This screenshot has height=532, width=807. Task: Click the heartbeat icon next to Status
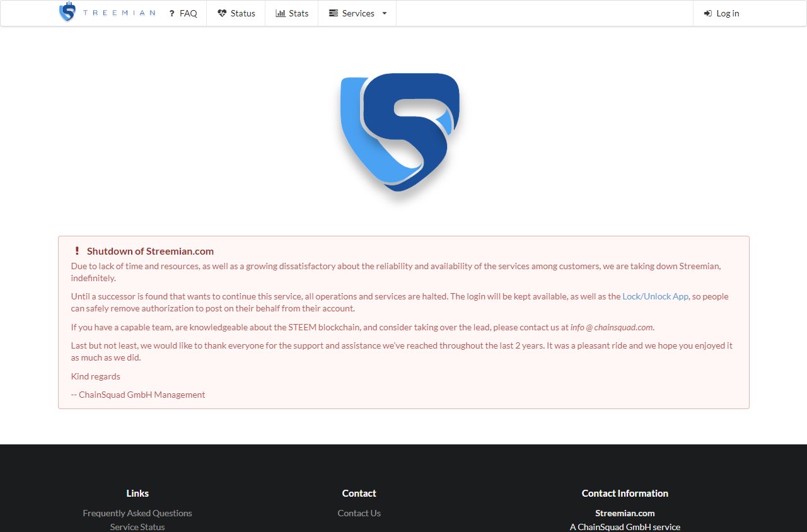click(x=221, y=13)
